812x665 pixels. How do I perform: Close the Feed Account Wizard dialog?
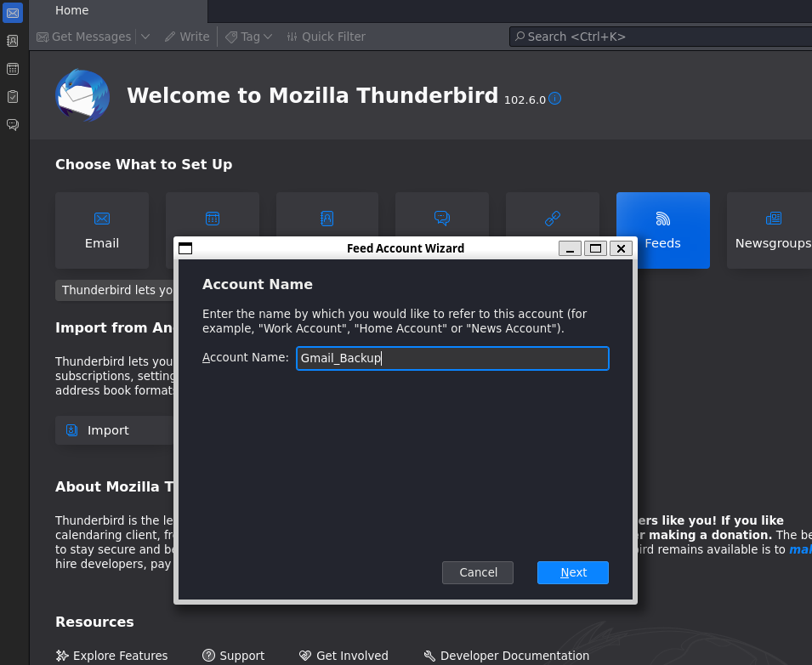point(621,248)
